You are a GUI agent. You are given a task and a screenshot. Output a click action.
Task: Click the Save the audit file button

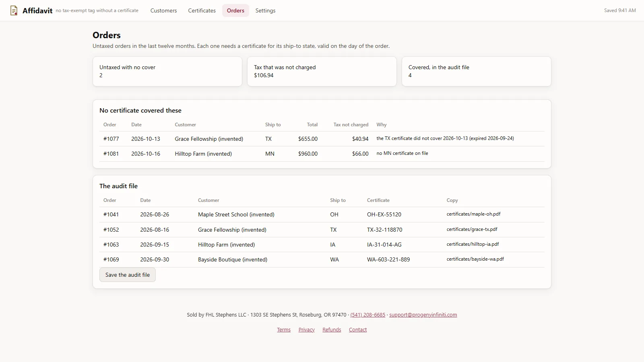click(127, 275)
